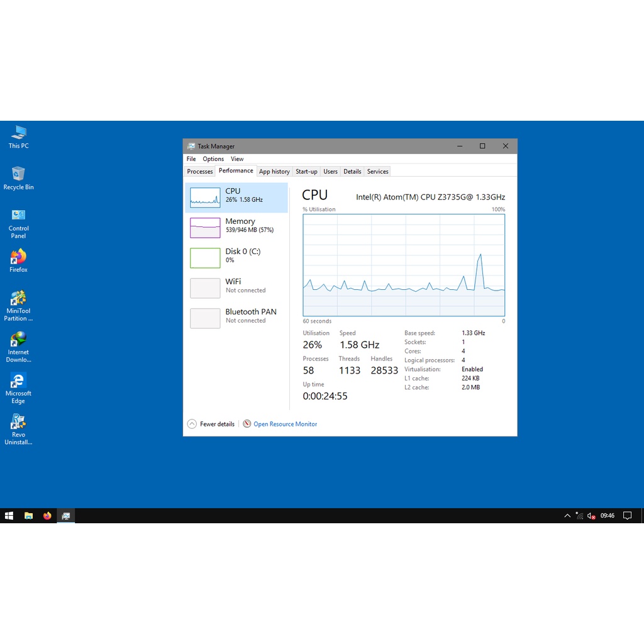Open the notification action center
The width and height of the screenshot is (644, 644).
(x=627, y=516)
